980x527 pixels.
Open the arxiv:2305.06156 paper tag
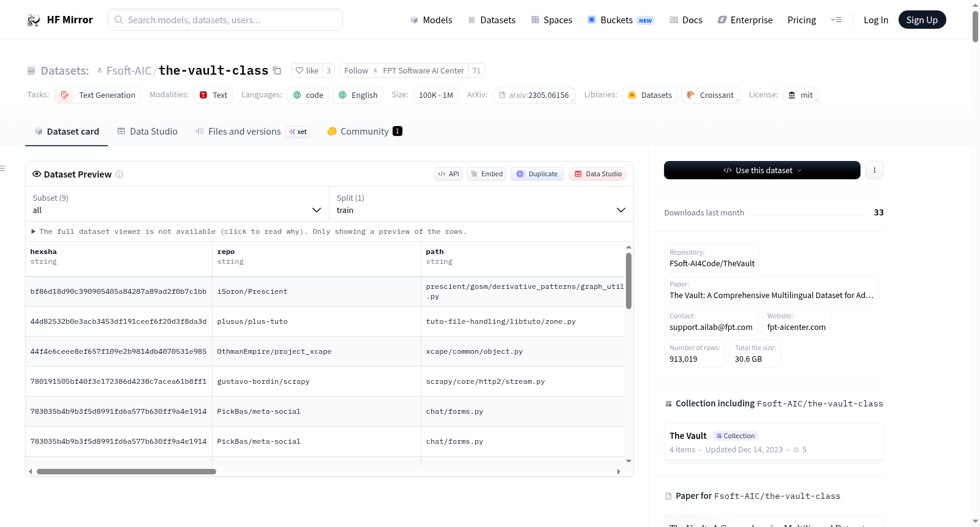pos(533,95)
